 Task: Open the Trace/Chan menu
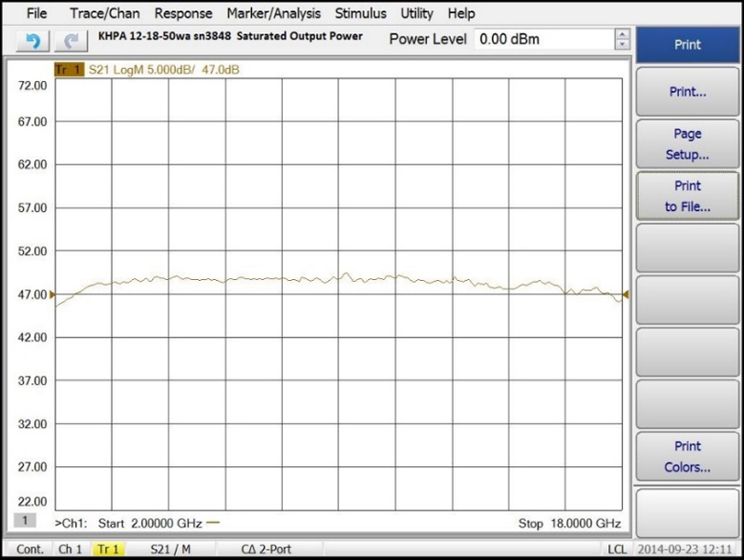(x=104, y=13)
